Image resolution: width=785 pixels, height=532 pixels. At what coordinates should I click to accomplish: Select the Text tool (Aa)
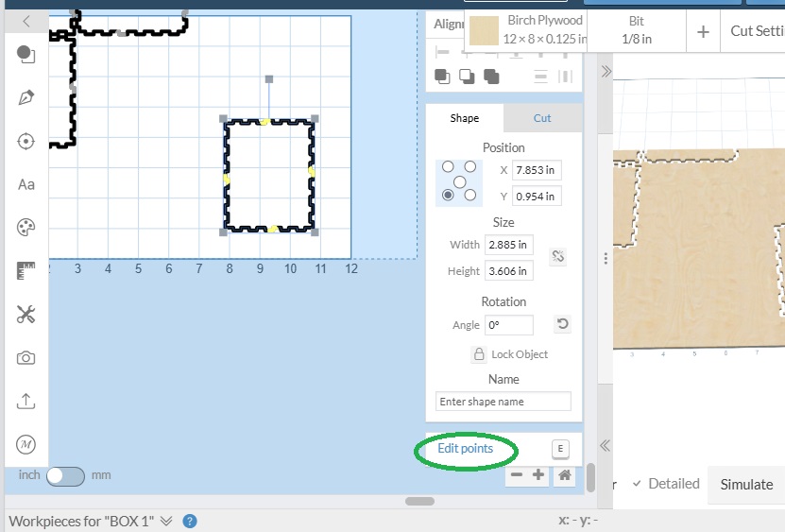point(26,184)
